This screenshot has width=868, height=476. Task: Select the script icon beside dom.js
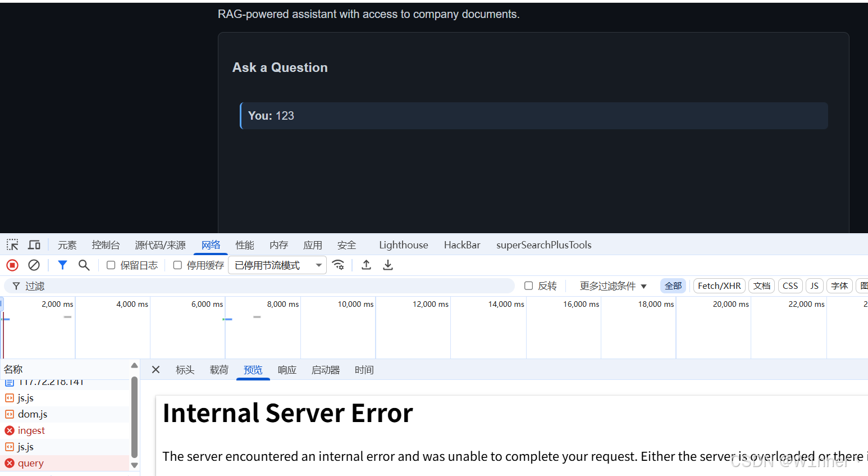point(10,414)
